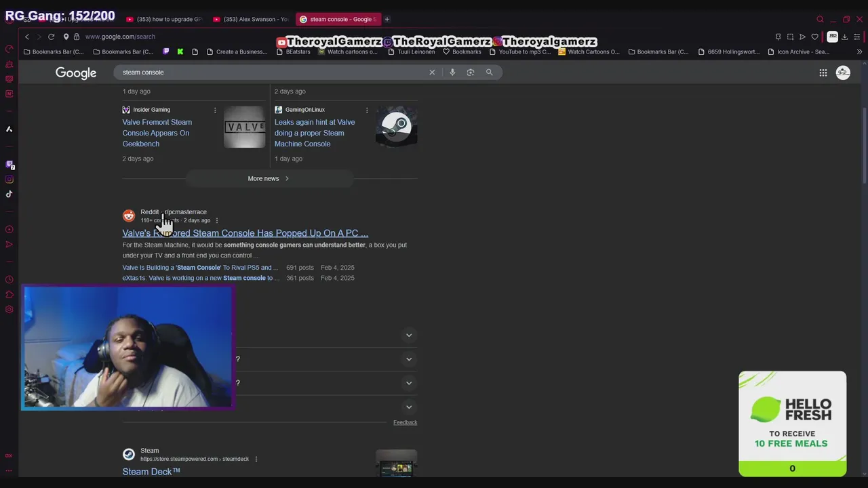Open 'Valve Fremont Steam Console Appears On Geekbench' article
The width and height of the screenshot is (868, 488).
157,133
